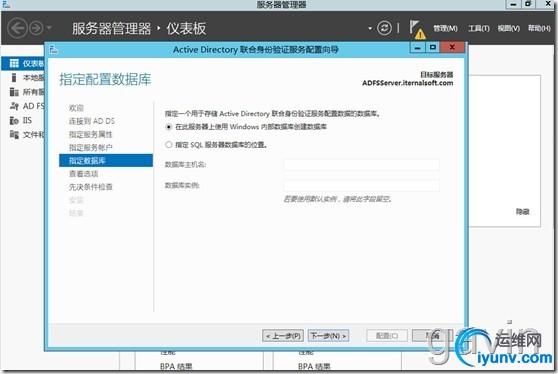Click the Server Manager back arrow
The height and width of the screenshot is (374, 558).
pyautogui.click(x=17, y=28)
